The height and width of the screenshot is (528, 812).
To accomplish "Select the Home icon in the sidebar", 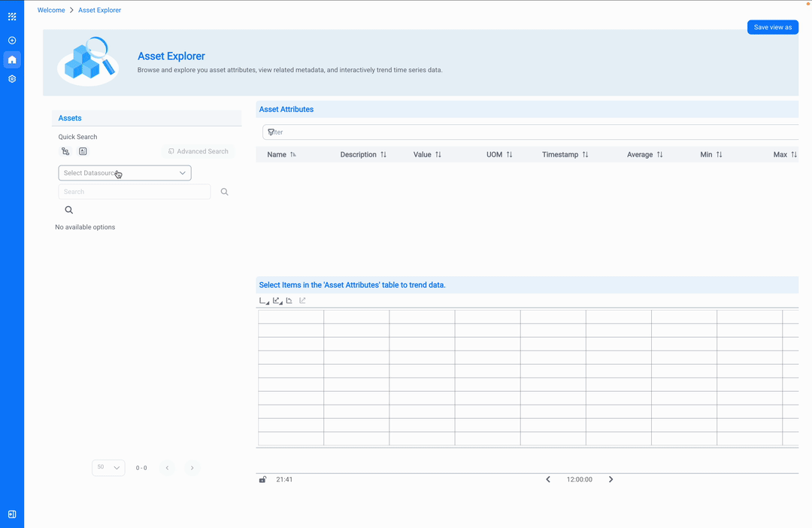I will pos(11,59).
